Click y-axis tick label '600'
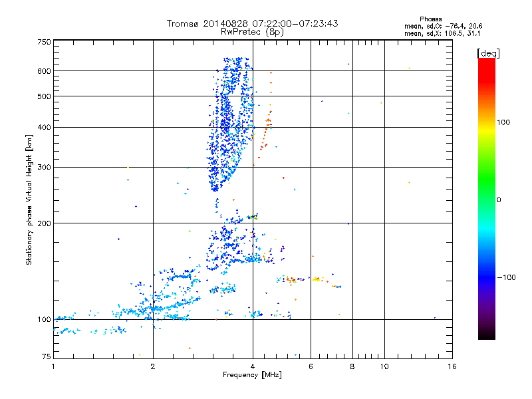This screenshot has width=532, height=399. point(44,71)
